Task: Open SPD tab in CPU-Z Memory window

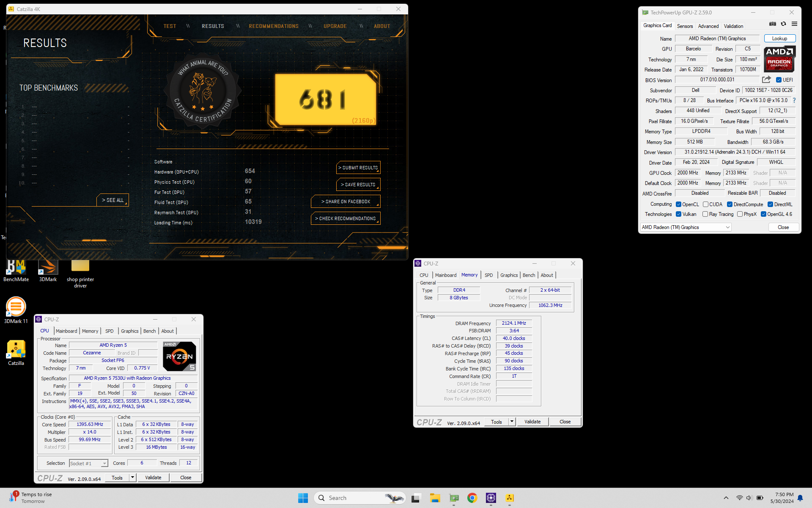Action: (x=488, y=275)
